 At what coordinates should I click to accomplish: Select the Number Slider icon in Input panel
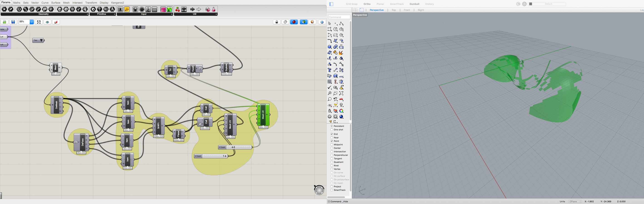click(x=120, y=10)
